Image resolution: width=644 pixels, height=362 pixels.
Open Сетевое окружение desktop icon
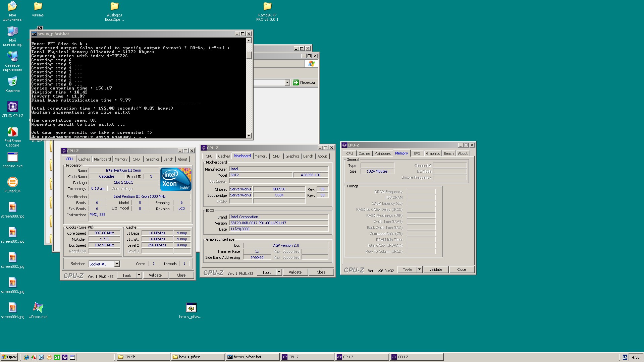[x=12, y=61]
